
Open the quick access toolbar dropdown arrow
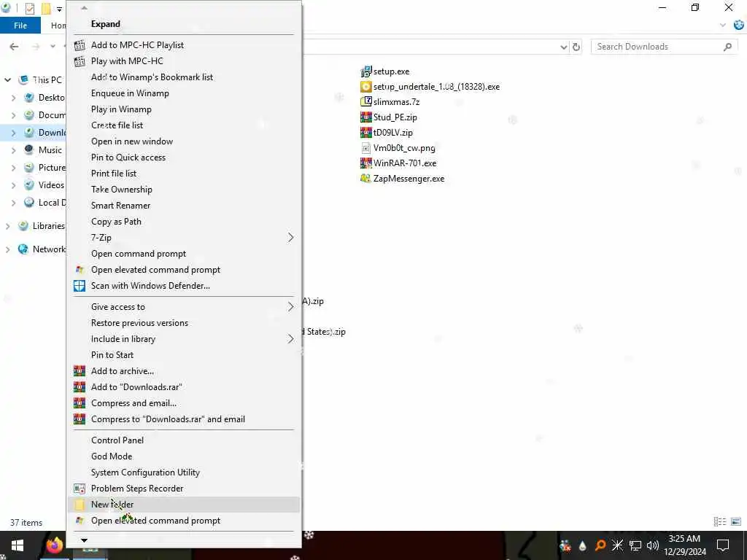(x=59, y=9)
